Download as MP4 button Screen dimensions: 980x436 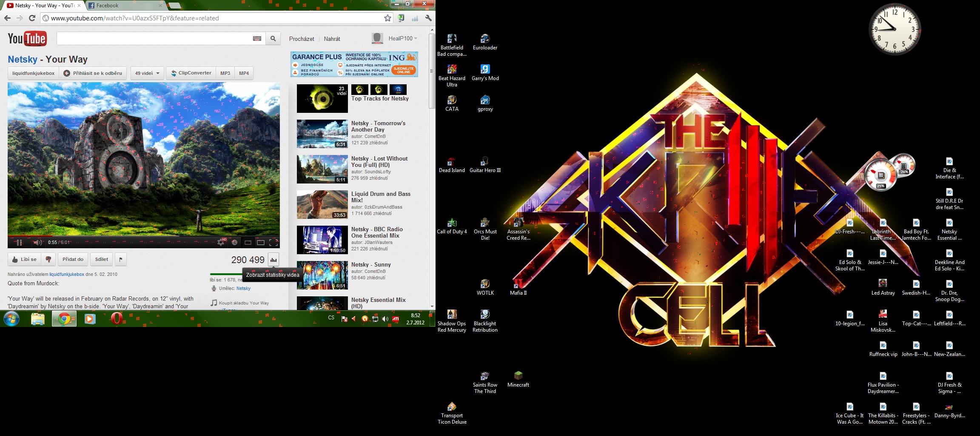click(x=244, y=73)
